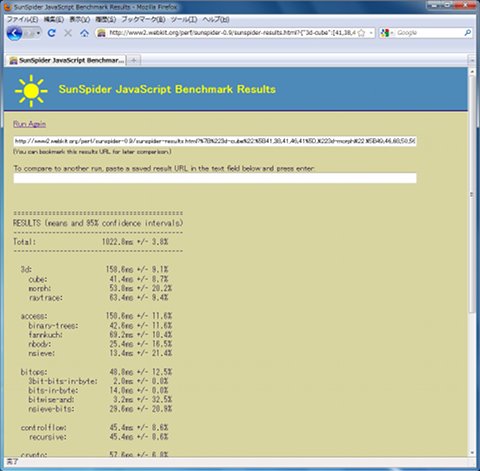The height and width of the screenshot is (471, 480).
Task: Click the page scrollbar down arrow
Action: coord(472,453)
